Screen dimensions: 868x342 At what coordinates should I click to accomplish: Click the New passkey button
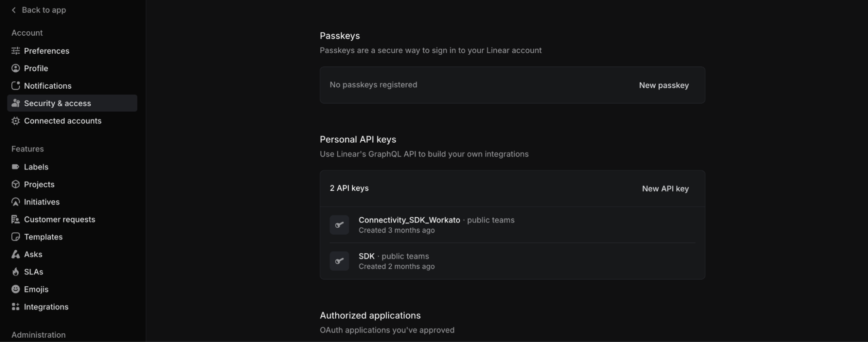[x=663, y=85]
